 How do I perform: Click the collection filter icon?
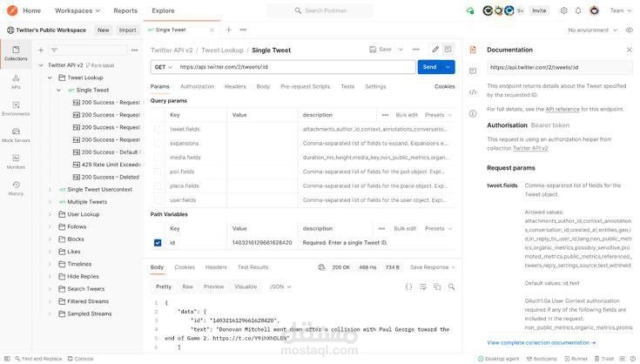tap(54, 51)
